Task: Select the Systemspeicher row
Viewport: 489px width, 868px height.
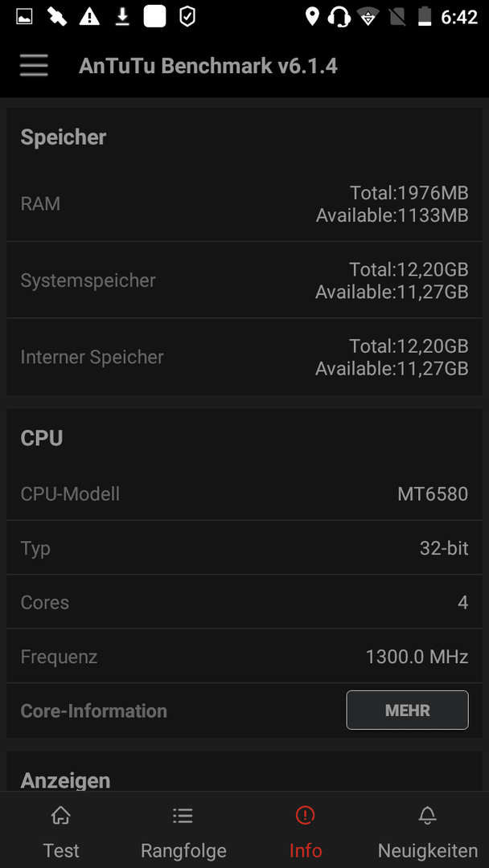Action: 244,280
